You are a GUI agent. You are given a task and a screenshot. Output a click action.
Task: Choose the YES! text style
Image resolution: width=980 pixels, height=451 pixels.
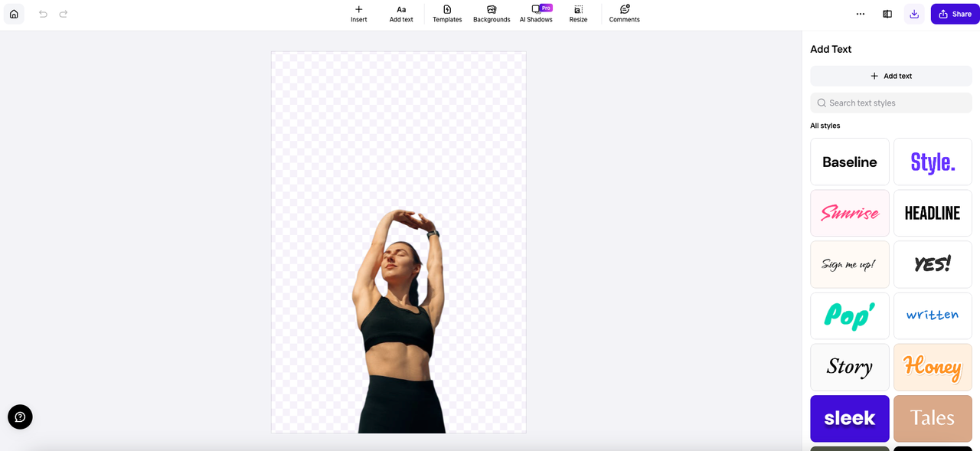[933, 264]
